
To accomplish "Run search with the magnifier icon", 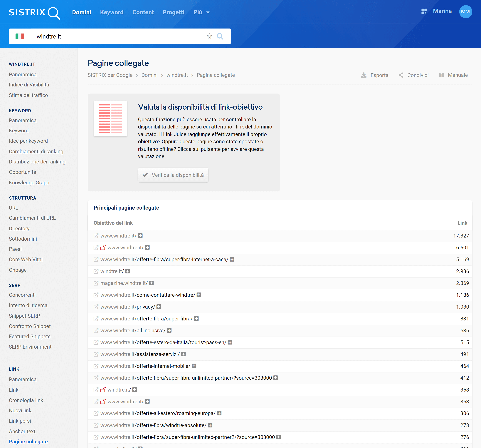I will pos(220,36).
